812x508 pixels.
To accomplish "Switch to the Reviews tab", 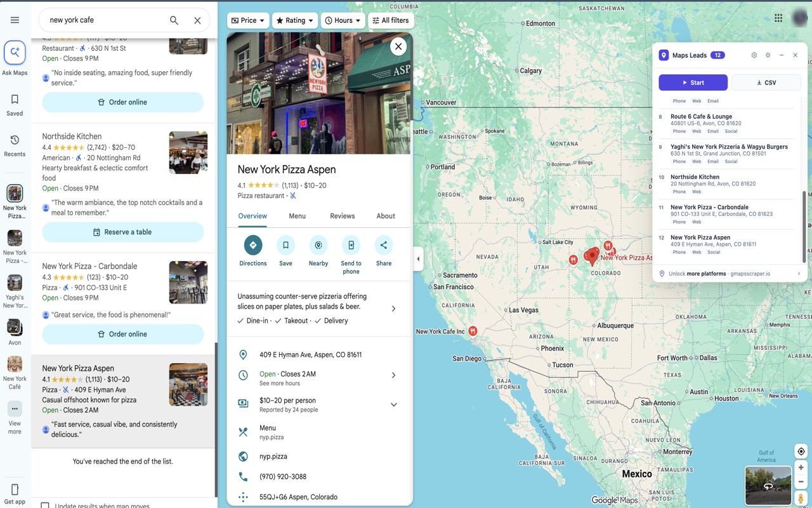I will [343, 216].
